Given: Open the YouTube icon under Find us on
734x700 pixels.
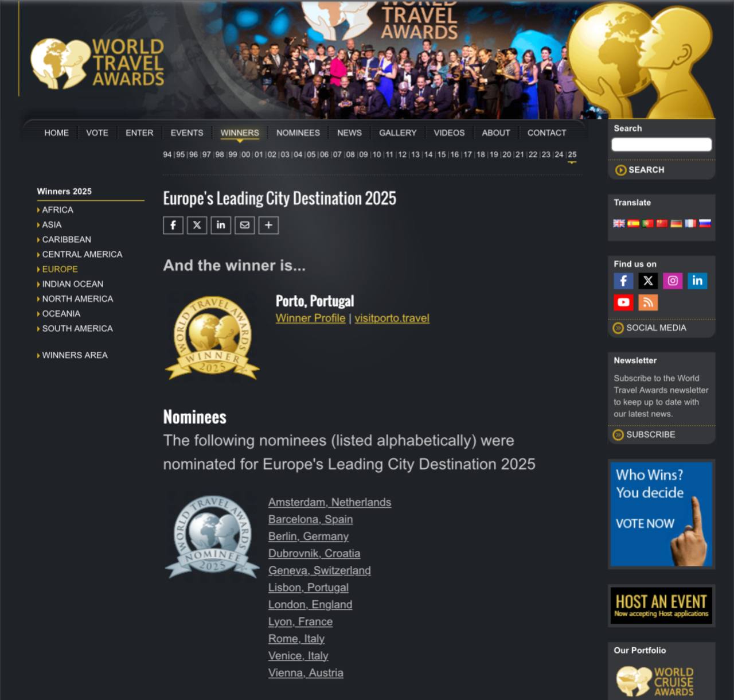Looking at the screenshot, I should pos(623,302).
